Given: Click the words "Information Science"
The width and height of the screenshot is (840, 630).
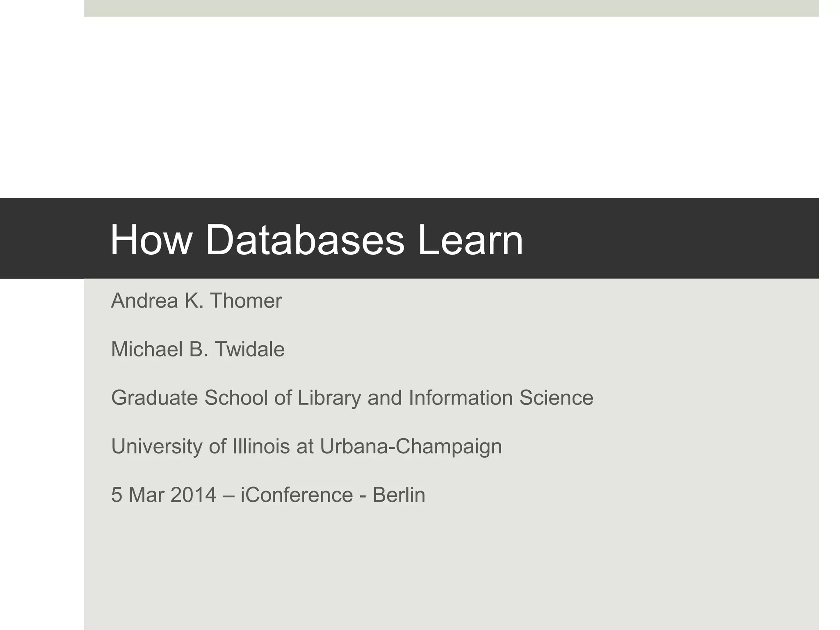Looking at the screenshot, I should tap(501, 397).
